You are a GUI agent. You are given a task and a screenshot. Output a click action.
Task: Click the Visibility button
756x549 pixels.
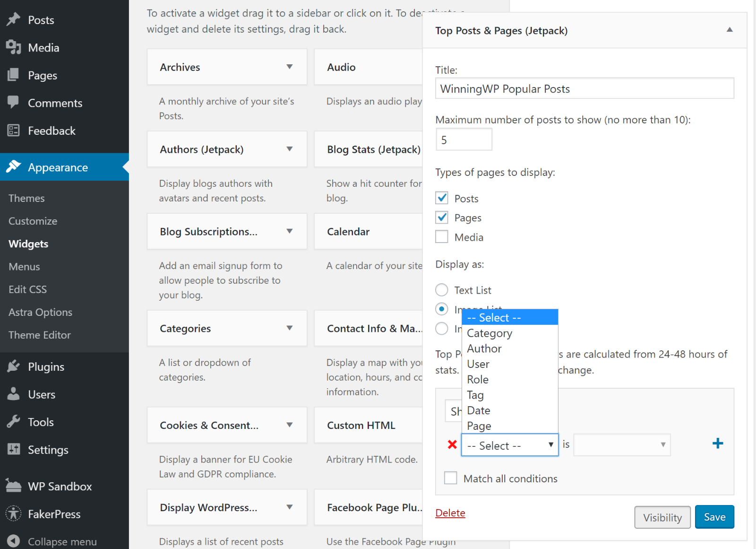pos(662,517)
